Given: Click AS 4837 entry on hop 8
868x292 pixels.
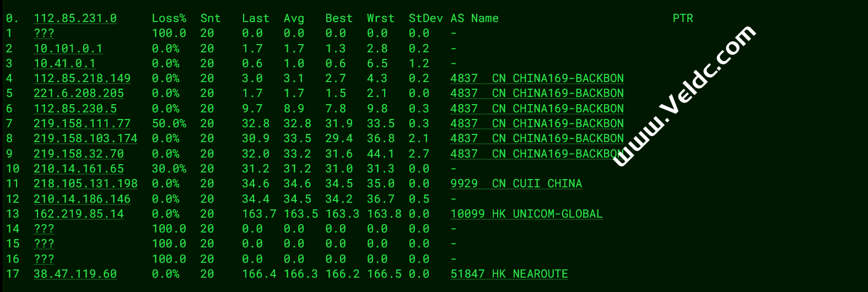Looking at the screenshot, I should pyautogui.click(x=537, y=138).
